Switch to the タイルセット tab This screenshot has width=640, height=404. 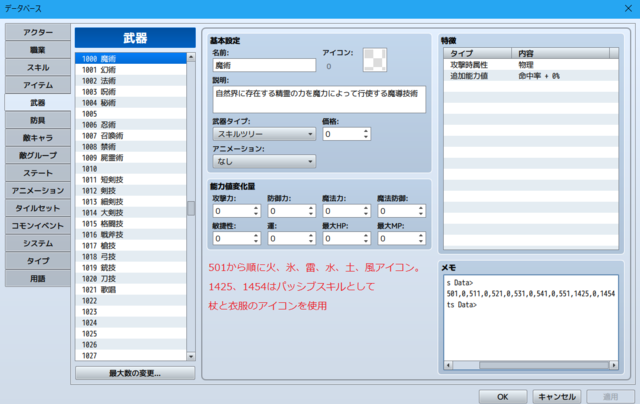(38, 208)
